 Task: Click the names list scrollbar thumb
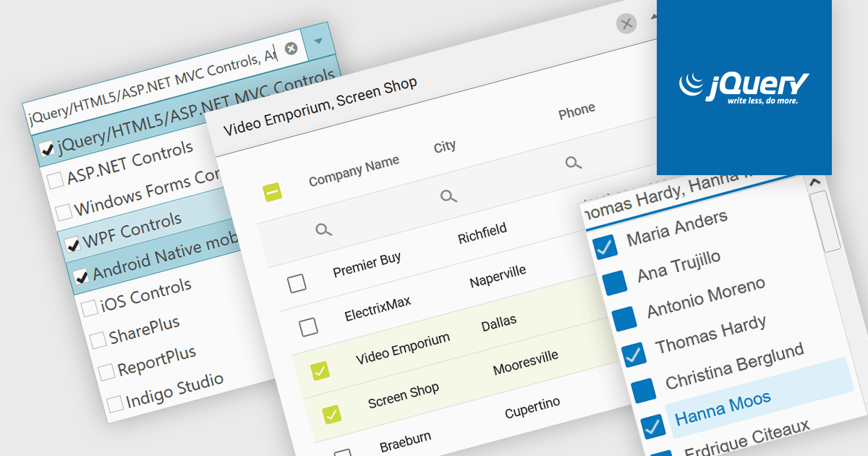[825, 221]
